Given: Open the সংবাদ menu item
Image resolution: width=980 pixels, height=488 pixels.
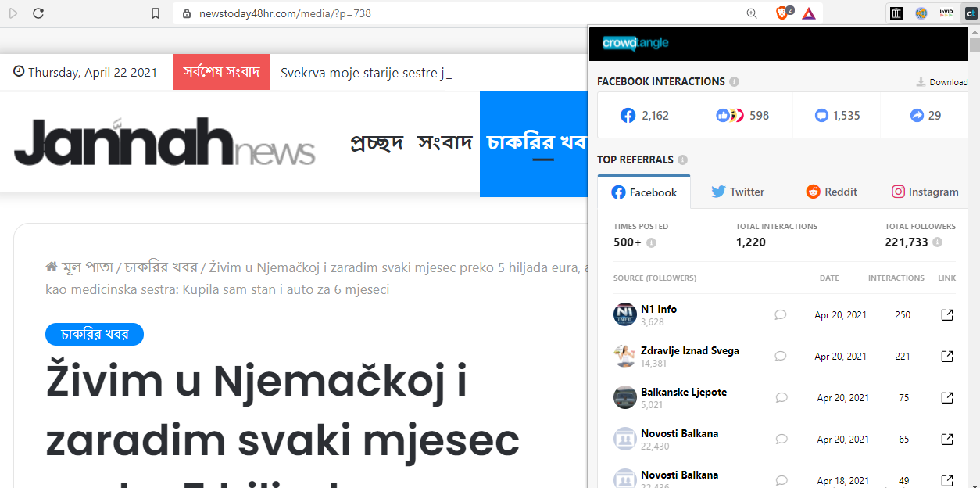Looking at the screenshot, I should click(445, 142).
